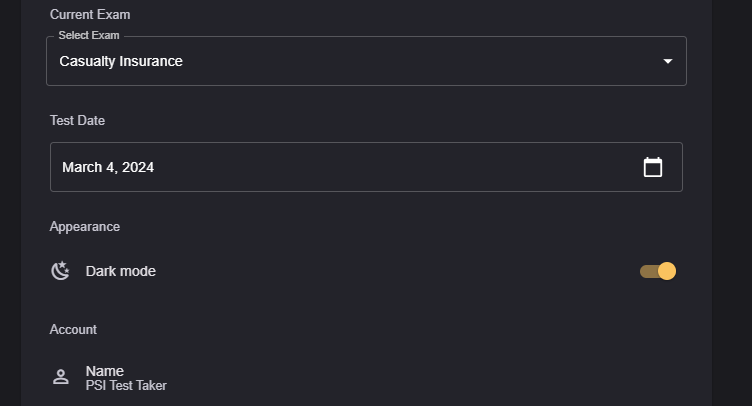Click the Test Date section heading
Viewport: 752px width, 406px height.
(77, 121)
